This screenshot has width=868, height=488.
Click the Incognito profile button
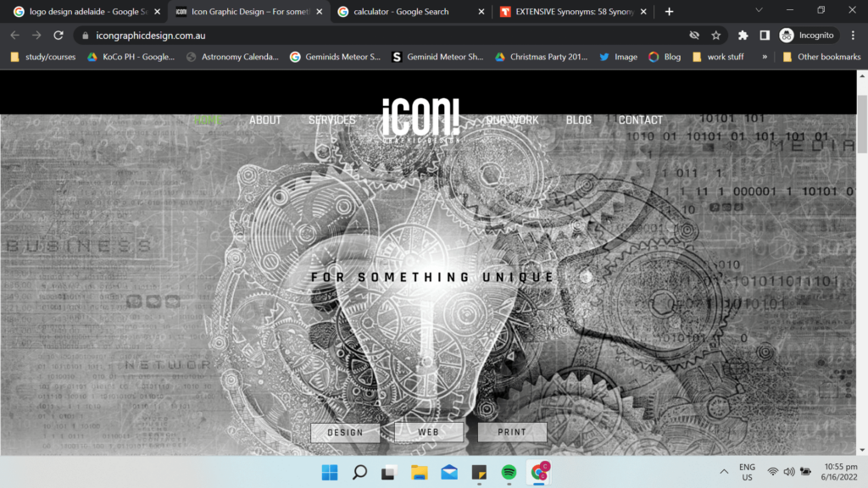[807, 36]
